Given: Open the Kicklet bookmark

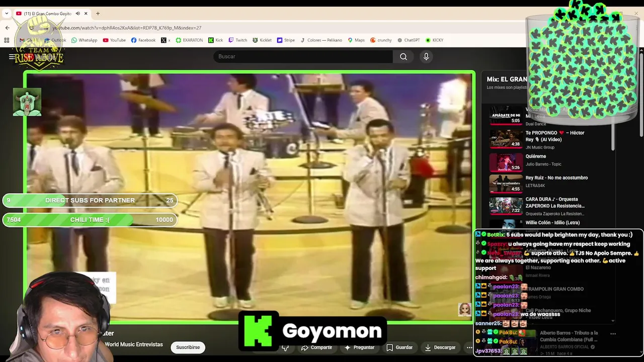Looking at the screenshot, I should [x=262, y=40].
